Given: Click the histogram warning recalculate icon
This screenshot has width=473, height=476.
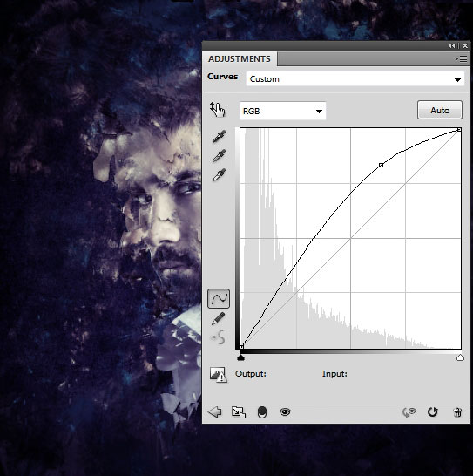Looking at the screenshot, I should click(218, 375).
